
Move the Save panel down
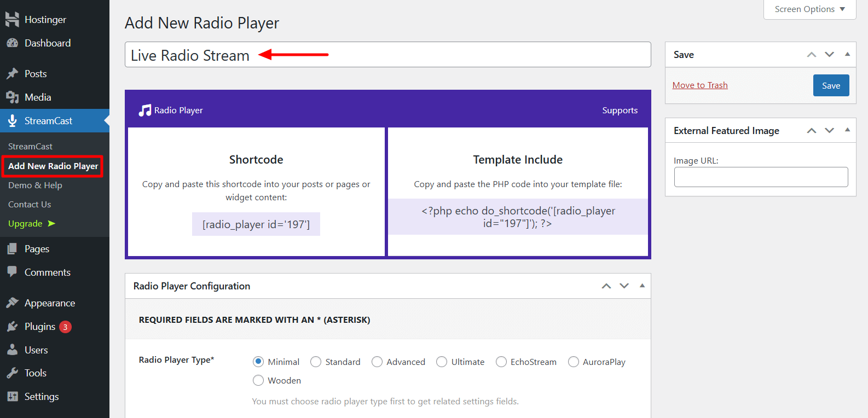click(x=830, y=55)
